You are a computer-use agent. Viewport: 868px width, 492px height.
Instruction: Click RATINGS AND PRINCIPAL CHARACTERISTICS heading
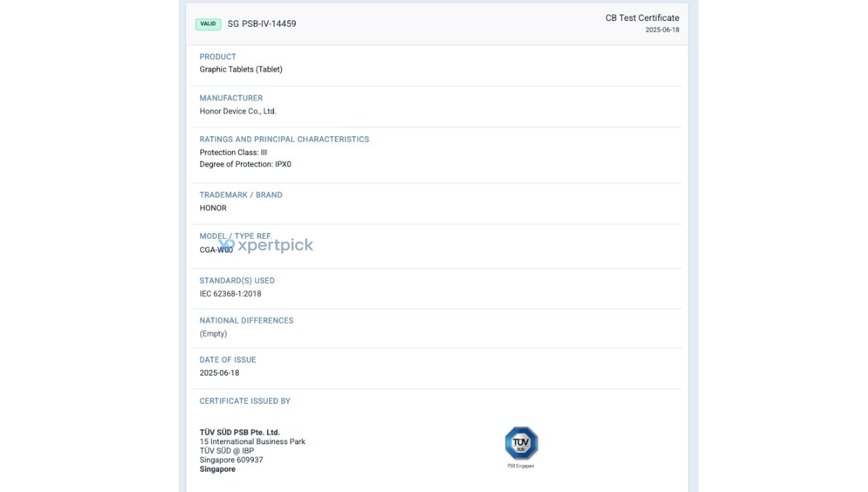(x=284, y=139)
